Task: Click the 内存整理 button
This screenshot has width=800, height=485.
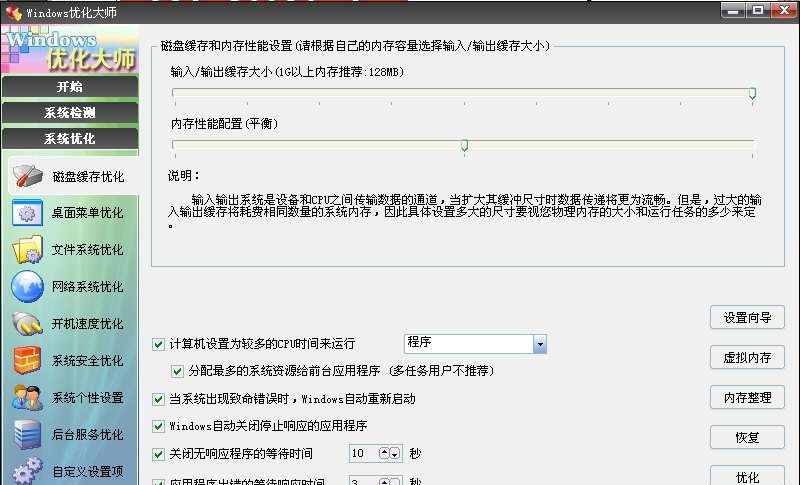Action: [747, 397]
